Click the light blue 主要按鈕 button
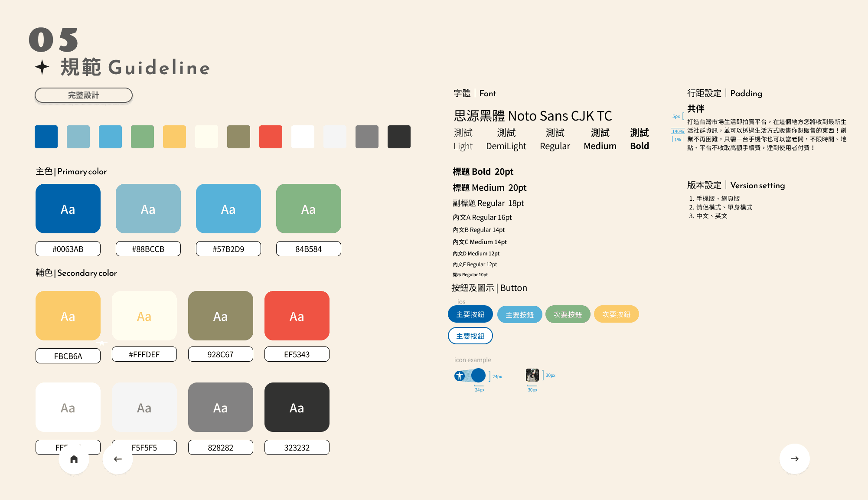 tap(520, 314)
